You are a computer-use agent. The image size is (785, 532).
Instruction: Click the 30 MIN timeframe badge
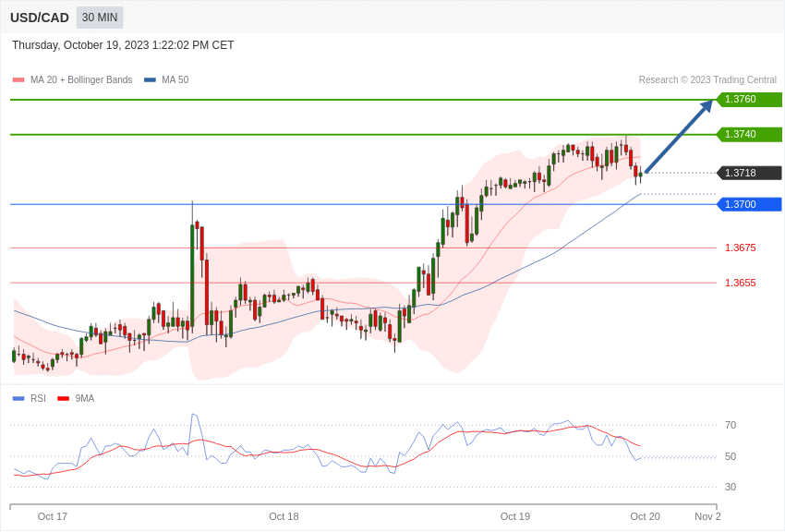(x=100, y=18)
